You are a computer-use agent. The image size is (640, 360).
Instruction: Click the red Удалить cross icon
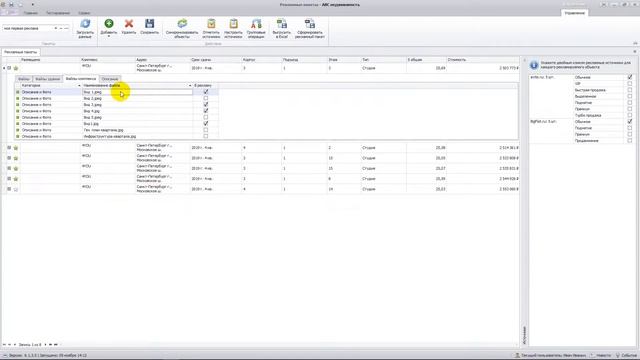coord(129,24)
